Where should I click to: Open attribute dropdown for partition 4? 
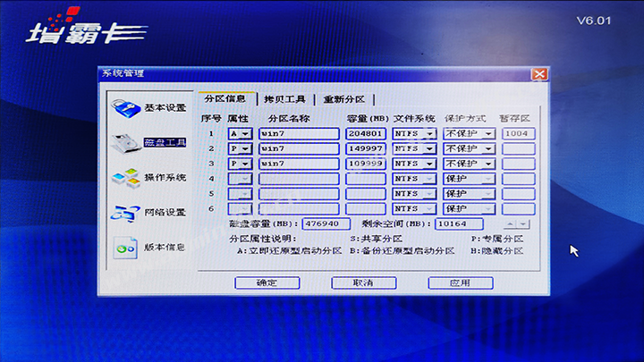tap(245, 179)
